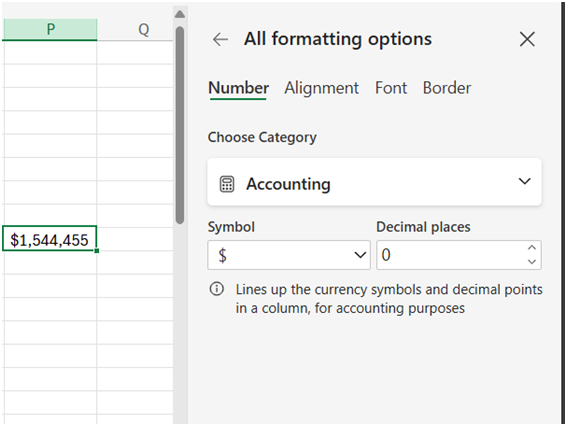Click the cell containing $1,544,455
Screen dimensions: 567x426
[50, 238]
